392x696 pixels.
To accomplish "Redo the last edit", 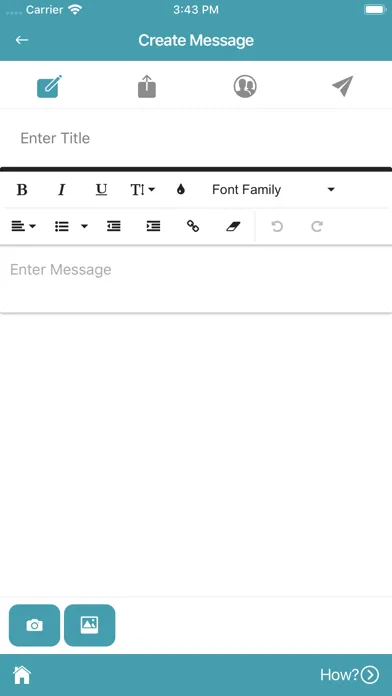I will pyautogui.click(x=317, y=226).
